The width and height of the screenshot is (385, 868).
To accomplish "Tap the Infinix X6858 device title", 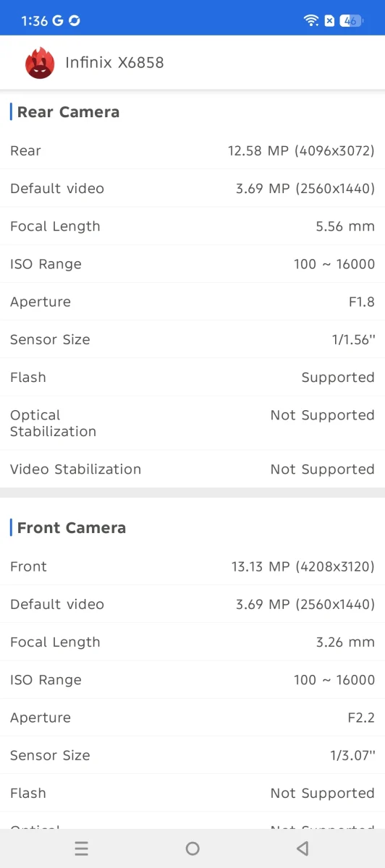I will click(x=114, y=63).
